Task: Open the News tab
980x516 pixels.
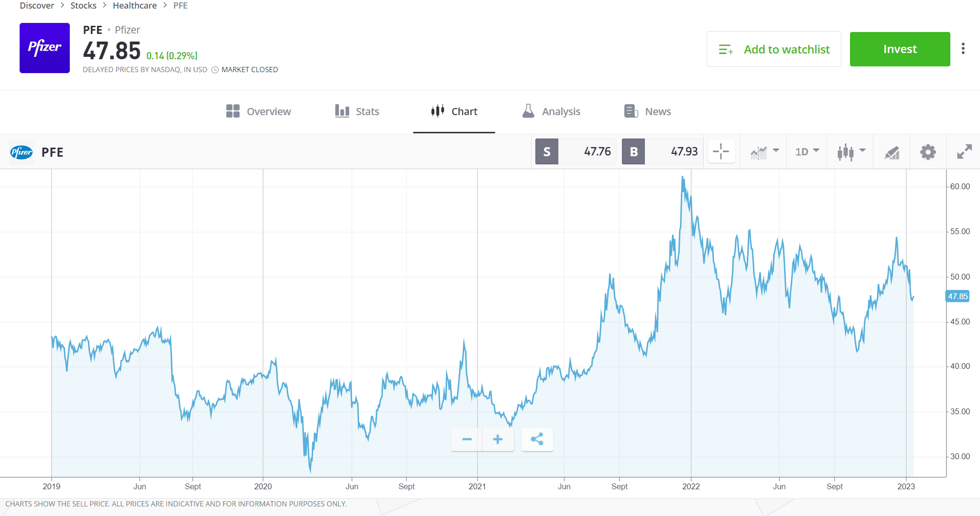Action: pyautogui.click(x=647, y=111)
